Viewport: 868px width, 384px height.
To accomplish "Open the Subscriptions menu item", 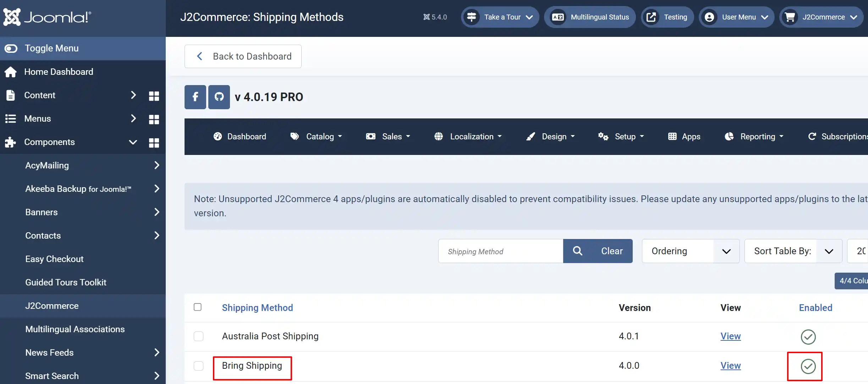I will pyautogui.click(x=837, y=137).
